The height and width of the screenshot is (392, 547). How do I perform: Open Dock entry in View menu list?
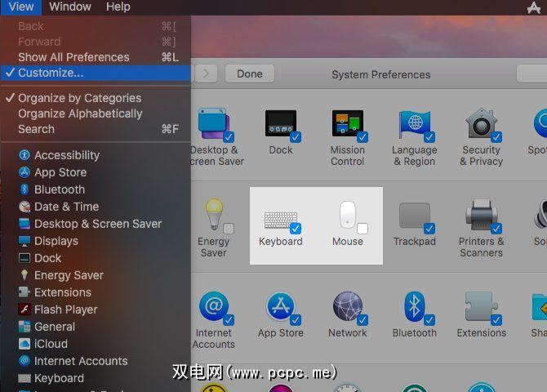pos(96,258)
